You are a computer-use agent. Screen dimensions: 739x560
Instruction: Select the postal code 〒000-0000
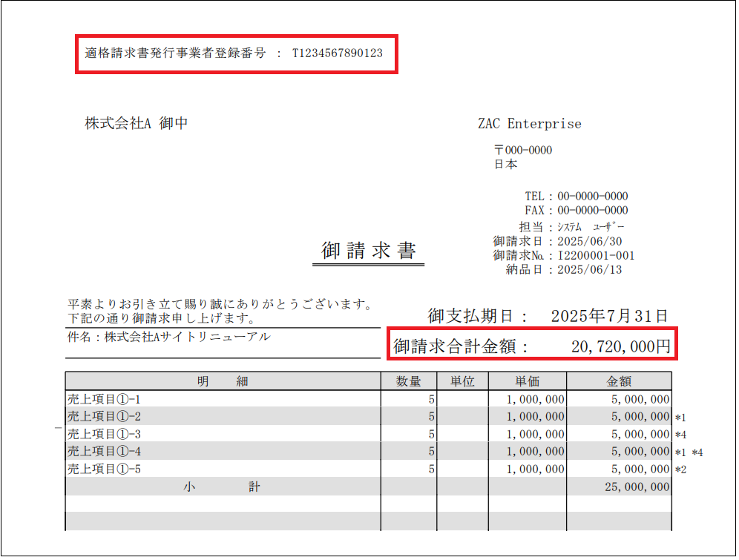pyautogui.click(x=522, y=151)
